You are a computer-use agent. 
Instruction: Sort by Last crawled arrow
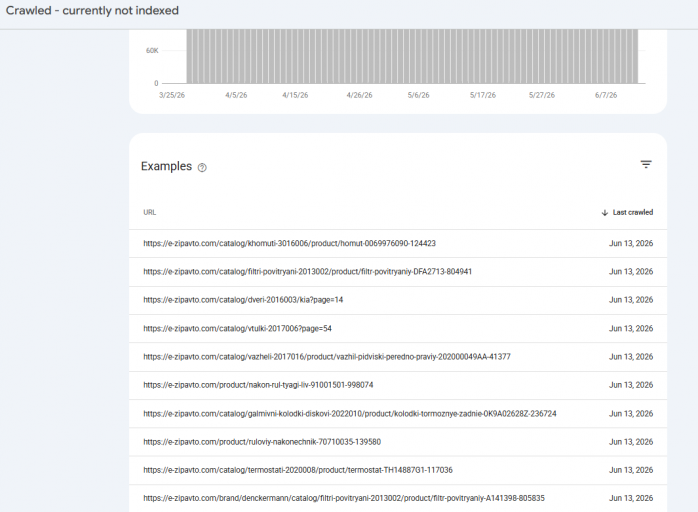[x=605, y=213]
